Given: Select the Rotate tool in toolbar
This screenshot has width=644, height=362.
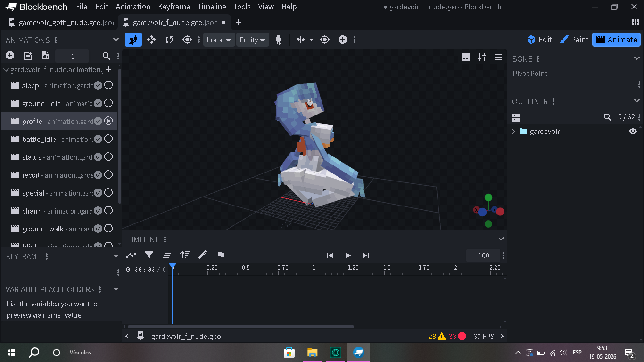Looking at the screenshot, I should point(169,40).
